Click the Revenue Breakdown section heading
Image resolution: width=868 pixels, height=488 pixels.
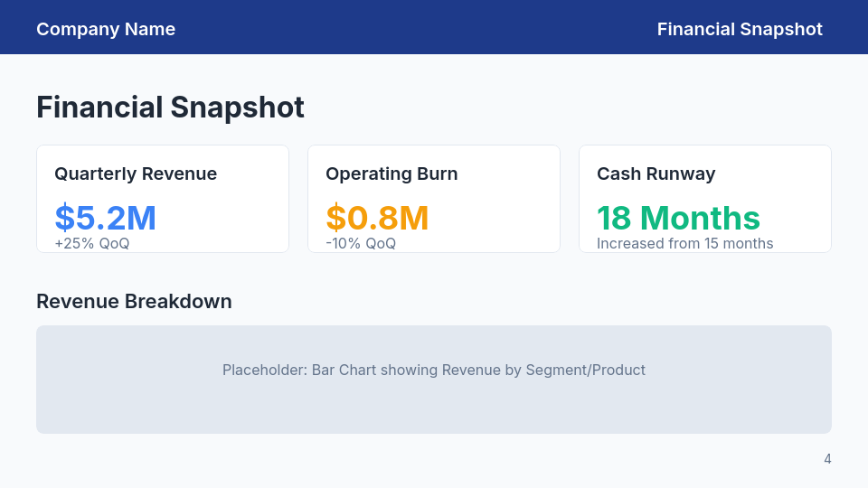click(x=134, y=302)
